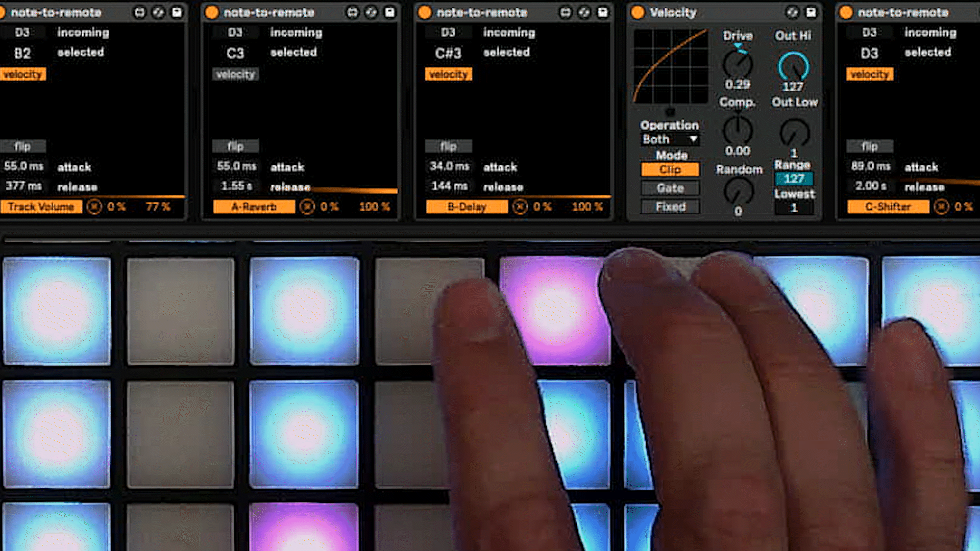Screen dimensions: 980x551
Task: Click the save preset icon of Velocity device
Action: tap(811, 12)
